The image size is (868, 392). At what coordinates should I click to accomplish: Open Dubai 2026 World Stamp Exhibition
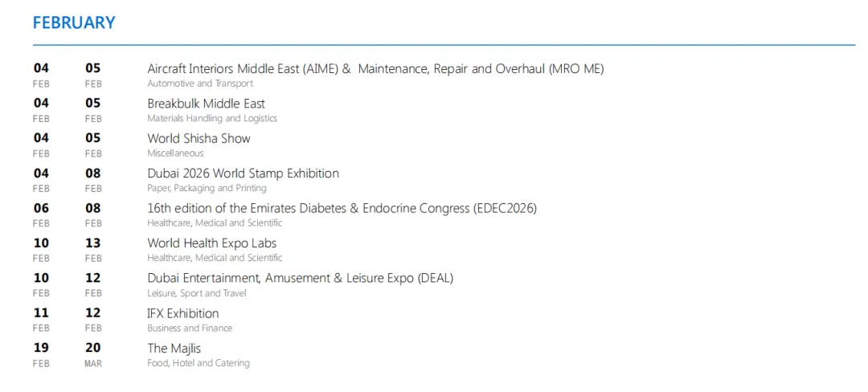(x=243, y=174)
